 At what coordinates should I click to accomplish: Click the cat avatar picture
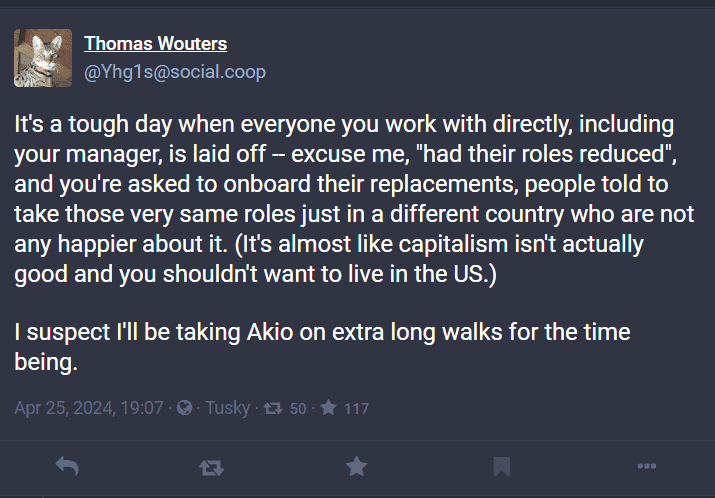coord(43,58)
